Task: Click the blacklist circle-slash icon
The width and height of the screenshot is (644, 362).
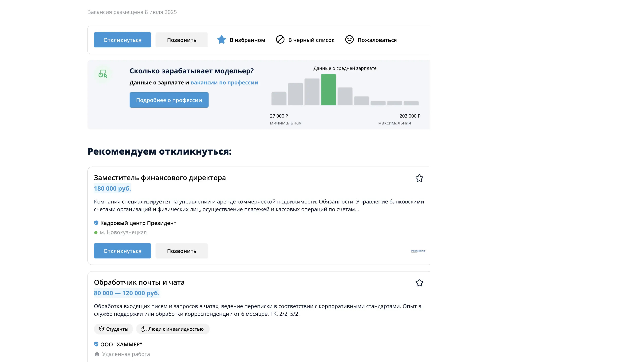Action: coord(280,40)
